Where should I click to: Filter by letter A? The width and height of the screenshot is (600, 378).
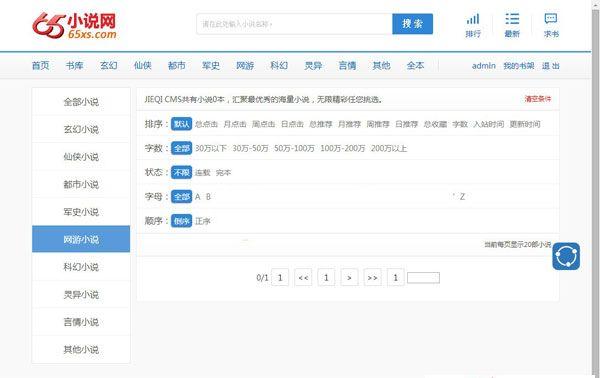point(197,197)
